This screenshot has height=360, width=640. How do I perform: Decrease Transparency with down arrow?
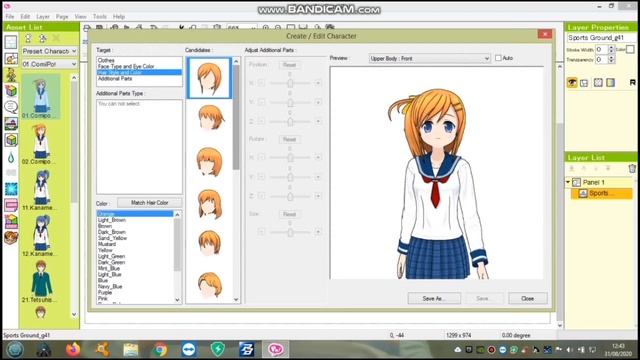(611, 62)
